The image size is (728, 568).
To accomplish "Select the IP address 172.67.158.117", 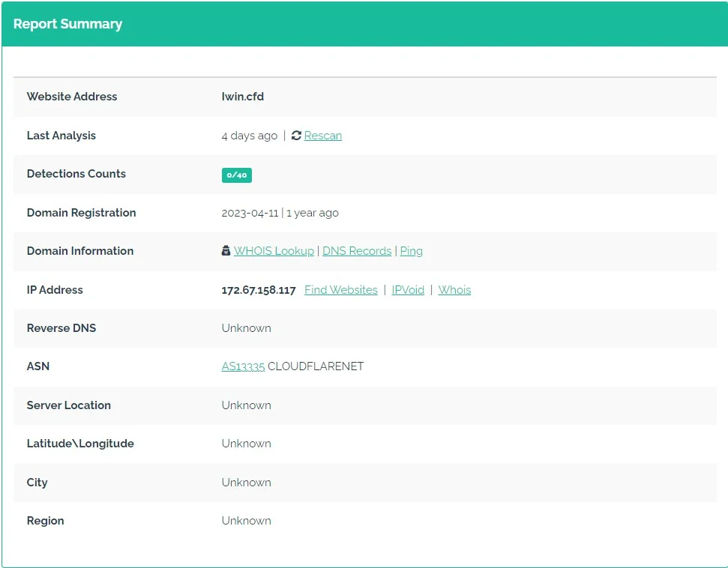I will [259, 290].
